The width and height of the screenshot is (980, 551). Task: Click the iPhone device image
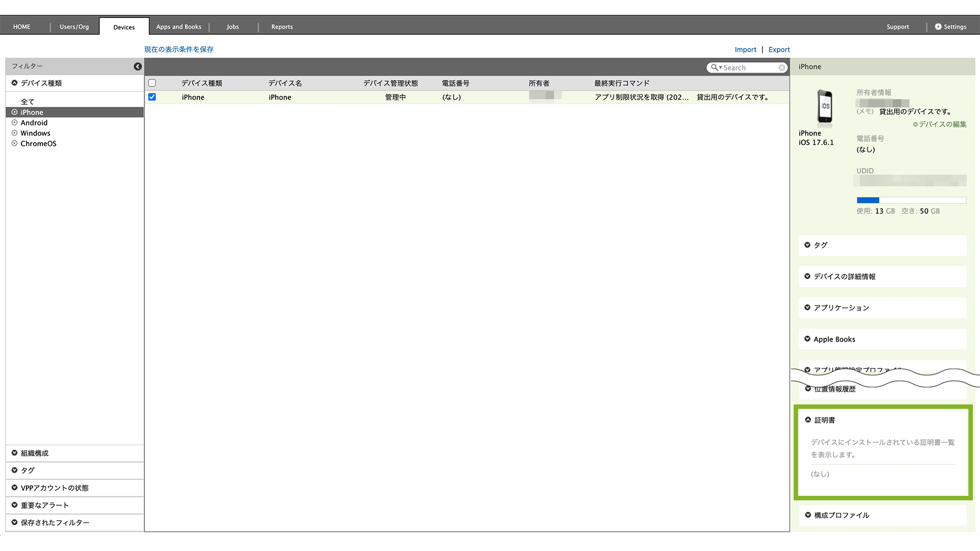[825, 107]
